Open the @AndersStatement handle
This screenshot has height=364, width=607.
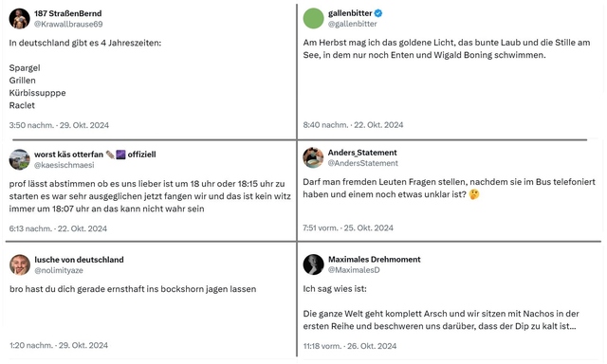coord(362,163)
